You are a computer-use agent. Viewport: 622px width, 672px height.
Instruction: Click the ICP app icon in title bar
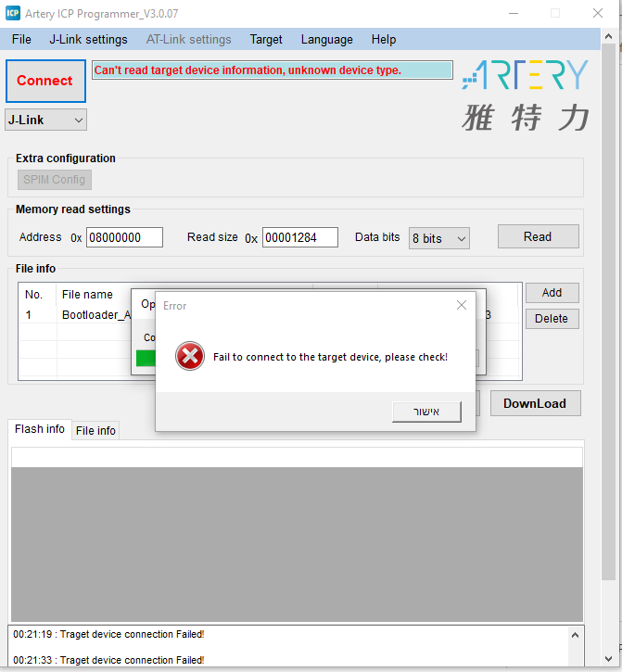click(x=13, y=14)
